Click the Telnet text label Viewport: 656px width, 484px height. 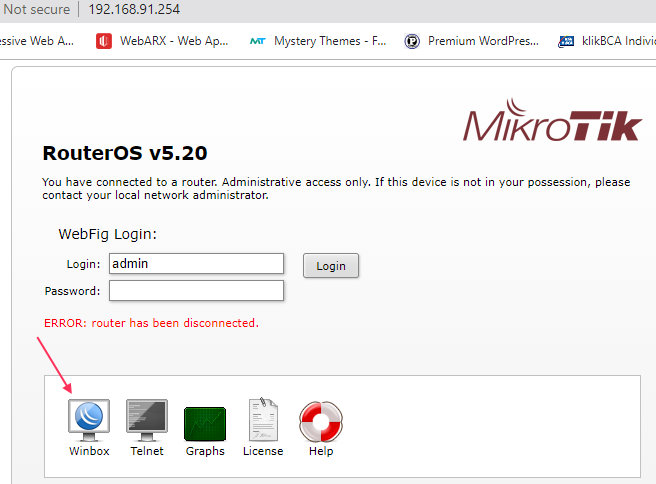[x=147, y=451]
